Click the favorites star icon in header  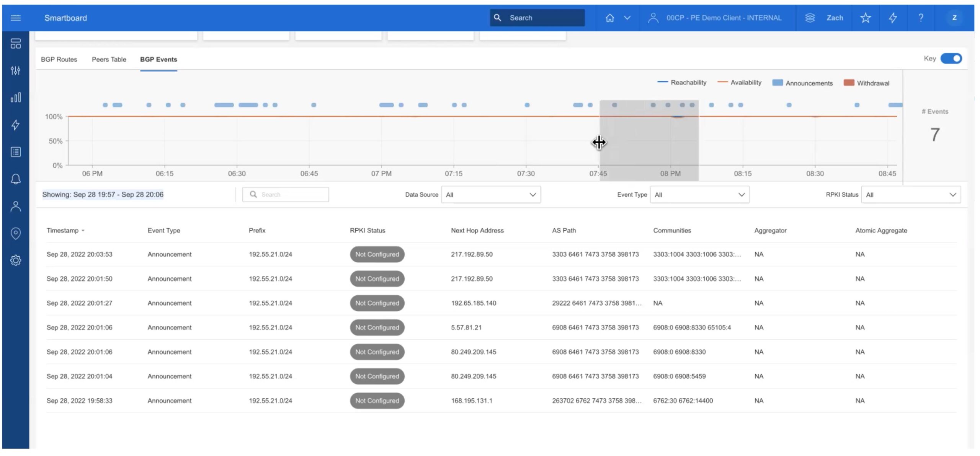[x=865, y=18]
